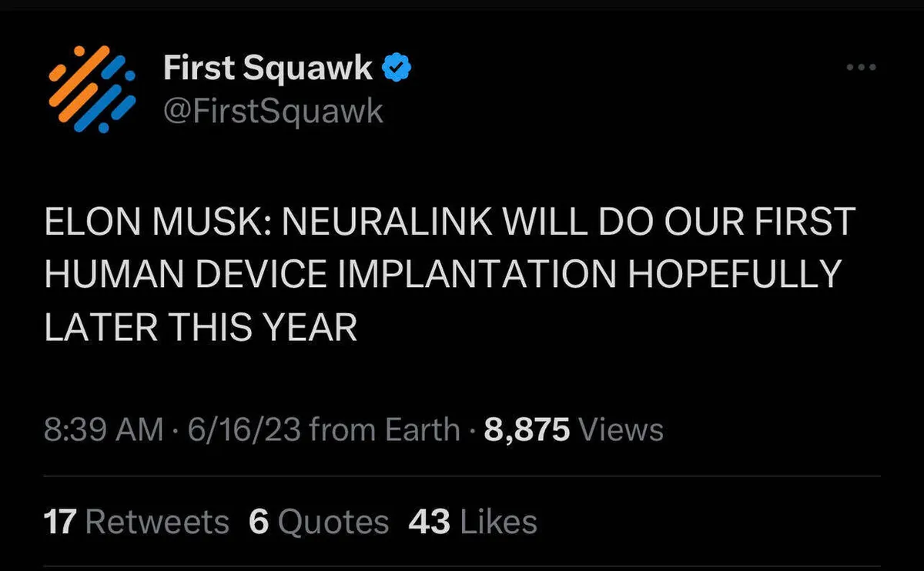
Task: Open the First Squawk display name
Action: [x=268, y=70]
